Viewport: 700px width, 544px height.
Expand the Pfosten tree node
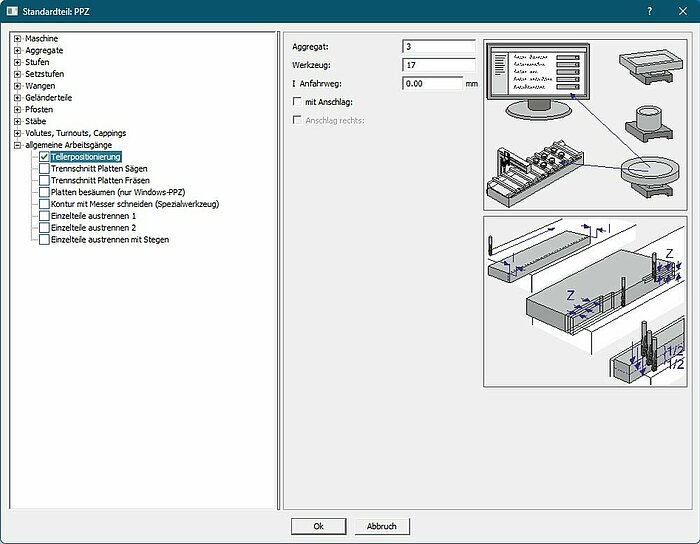tap(17, 110)
